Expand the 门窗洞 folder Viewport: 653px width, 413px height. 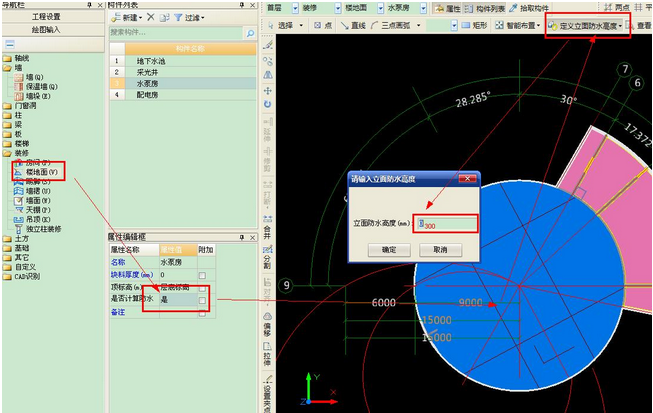point(19,106)
